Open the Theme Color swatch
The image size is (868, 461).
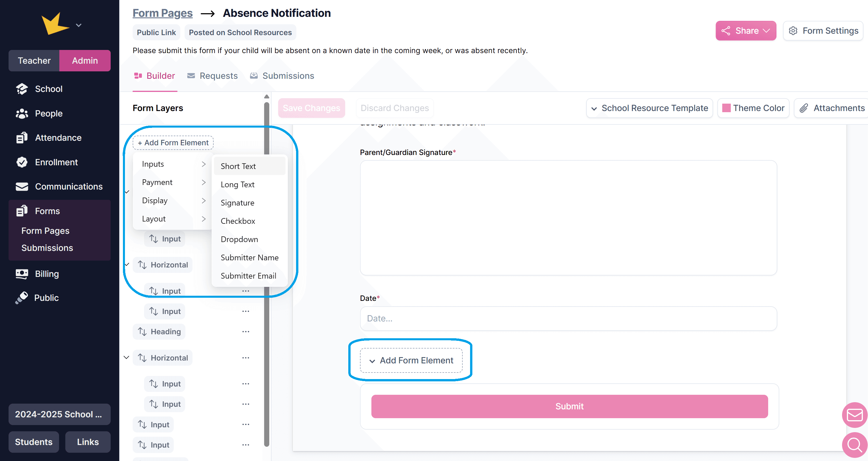726,108
